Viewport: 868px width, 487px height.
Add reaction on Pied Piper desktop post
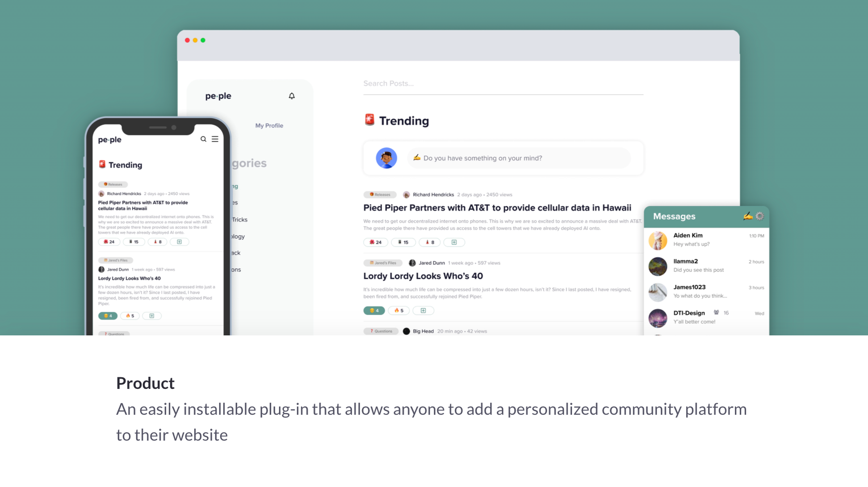click(x=454, y=242)
